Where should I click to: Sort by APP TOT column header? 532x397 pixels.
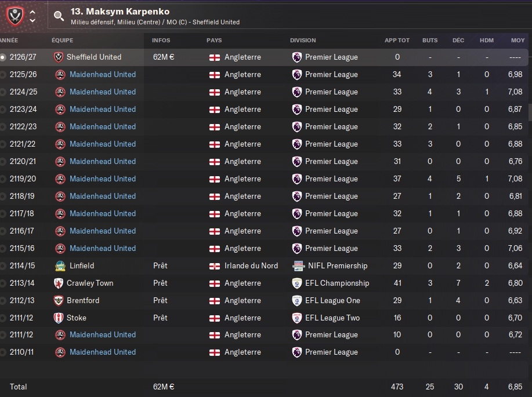pyautogui.click(x=397, y=41)
